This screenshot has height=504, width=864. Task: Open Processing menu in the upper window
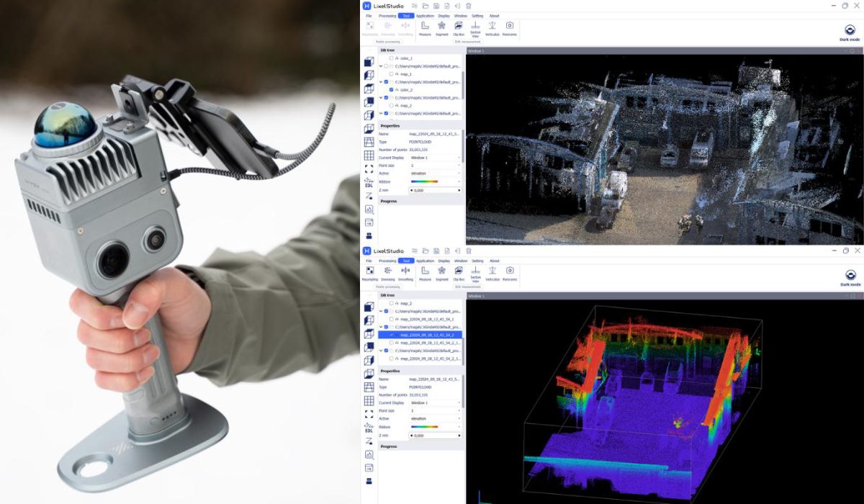387,15
